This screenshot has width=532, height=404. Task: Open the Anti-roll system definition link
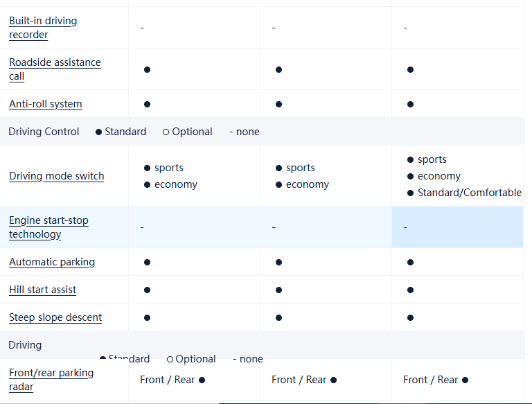[x=46, y=104]
